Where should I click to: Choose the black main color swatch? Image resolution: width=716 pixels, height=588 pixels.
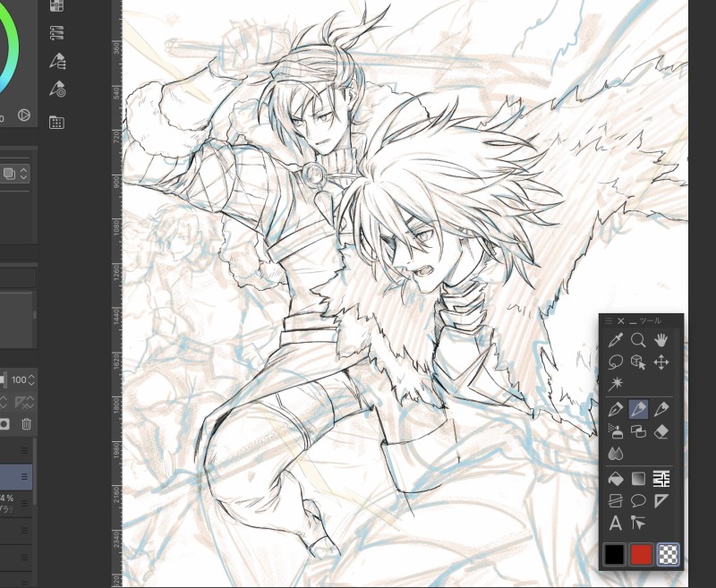coord(614,554)
